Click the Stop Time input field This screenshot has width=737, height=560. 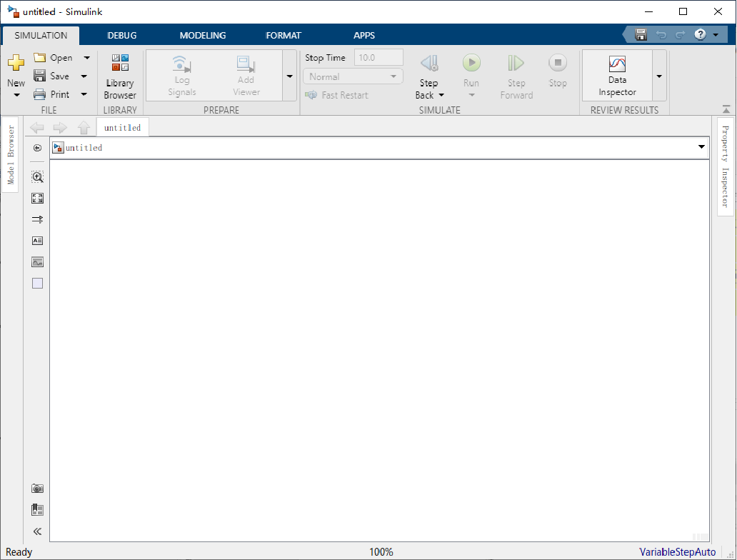pos(378,57)
